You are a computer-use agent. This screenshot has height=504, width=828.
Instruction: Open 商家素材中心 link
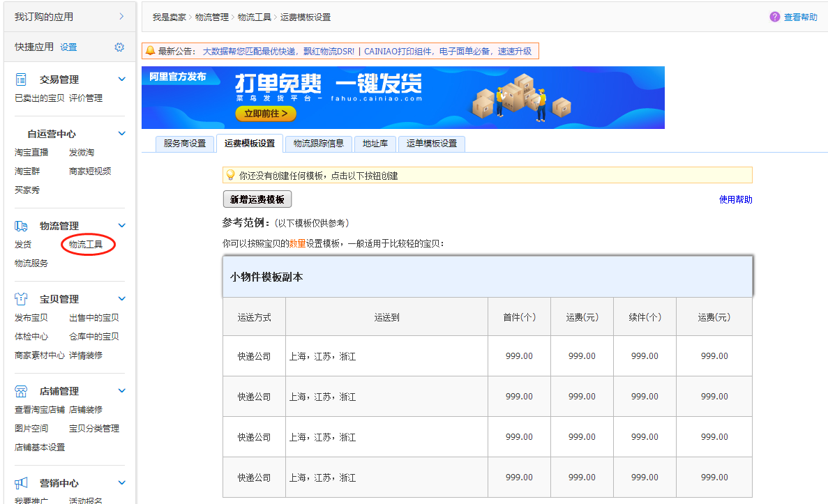click(x=40, y=356)
